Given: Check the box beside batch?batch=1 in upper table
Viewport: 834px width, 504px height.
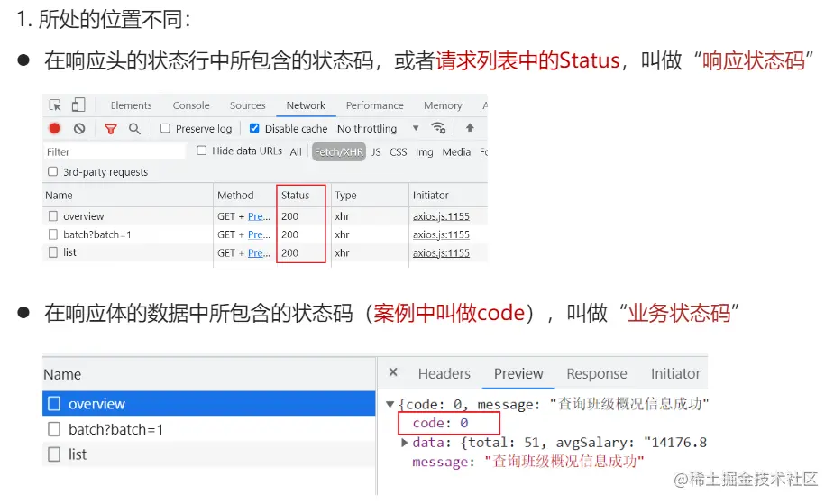Looking at the screenshot, I should pos(52,234).
